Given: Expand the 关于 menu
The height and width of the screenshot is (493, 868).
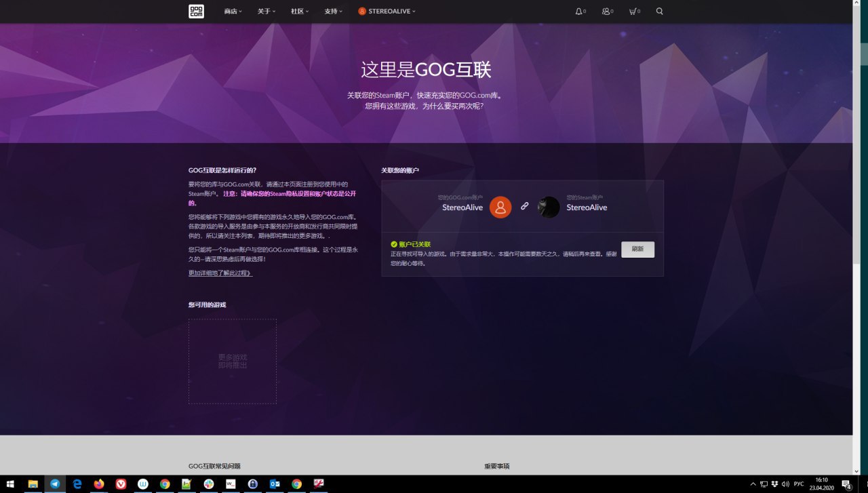Looking at the screenshot, I should click(x=267, y=12).
